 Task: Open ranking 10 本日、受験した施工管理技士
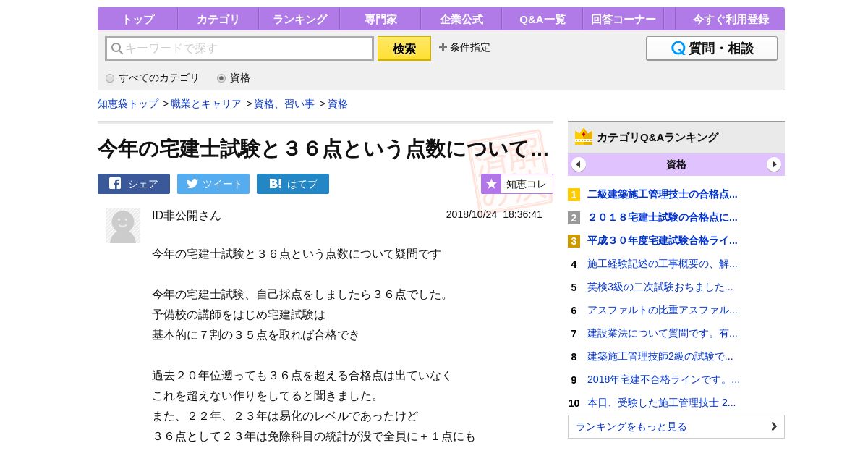point(662,403)
